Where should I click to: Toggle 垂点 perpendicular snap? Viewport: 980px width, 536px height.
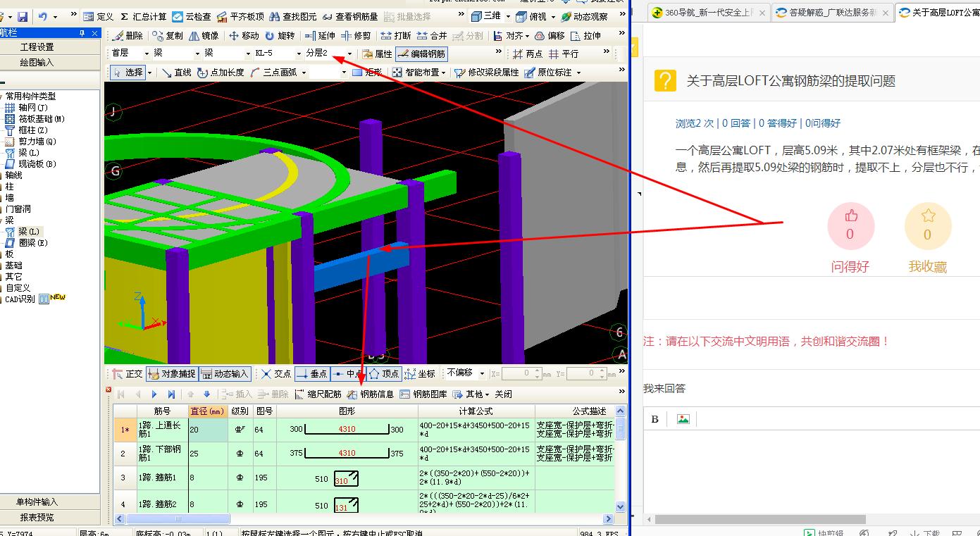click(312, 374)
